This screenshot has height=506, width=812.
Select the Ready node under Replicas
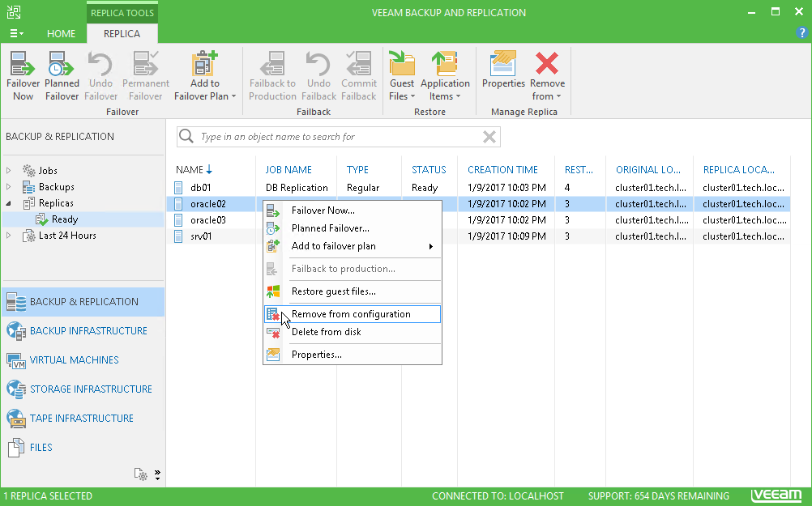[x=64, y=219]
